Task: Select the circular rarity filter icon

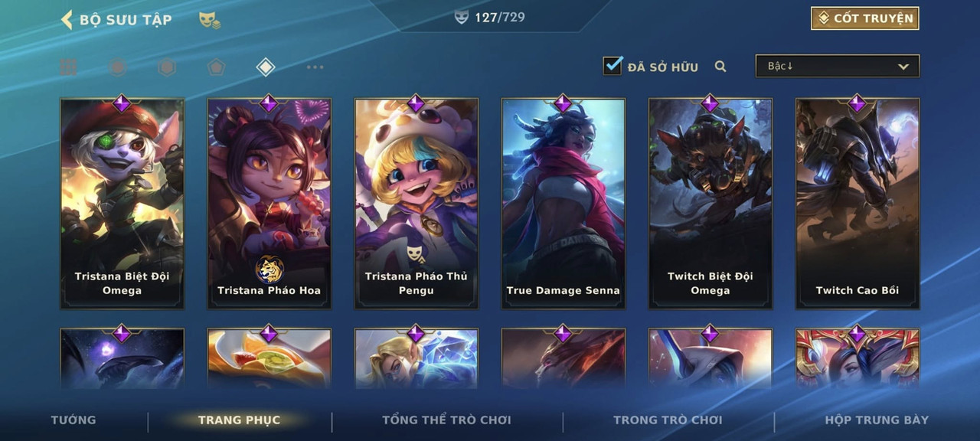Action: coord(117,67)
